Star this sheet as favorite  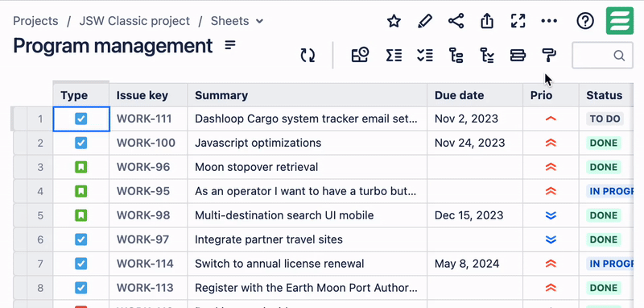tap(394, 21)
